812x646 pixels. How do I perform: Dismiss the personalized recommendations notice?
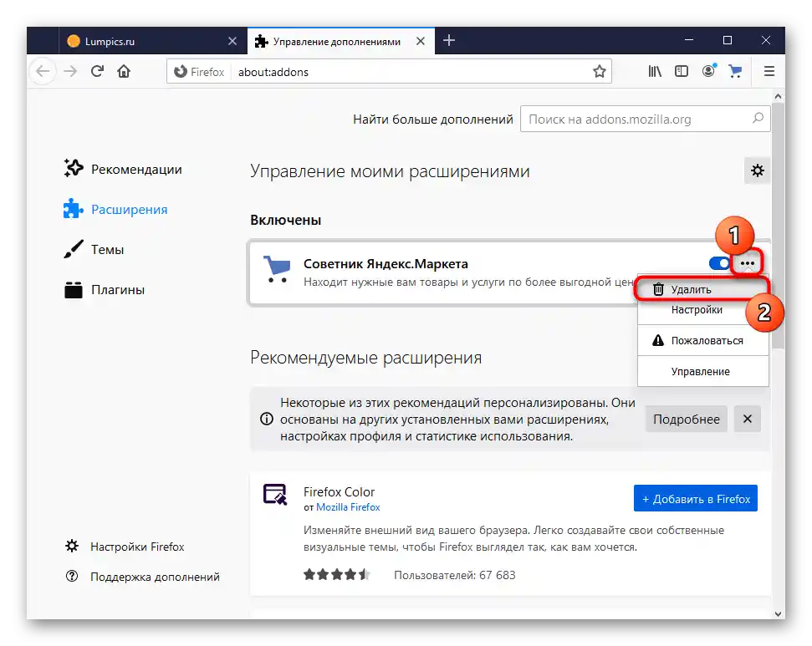click(748, 419)
